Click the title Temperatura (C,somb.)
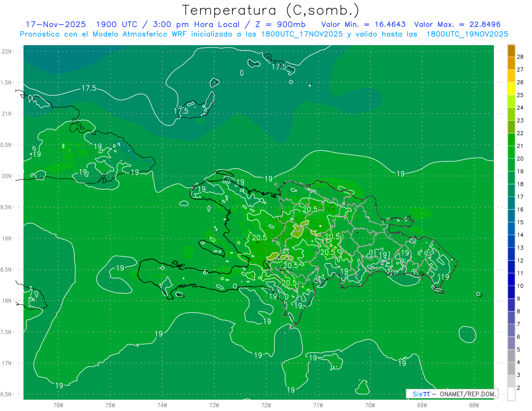 pos(270,10)
